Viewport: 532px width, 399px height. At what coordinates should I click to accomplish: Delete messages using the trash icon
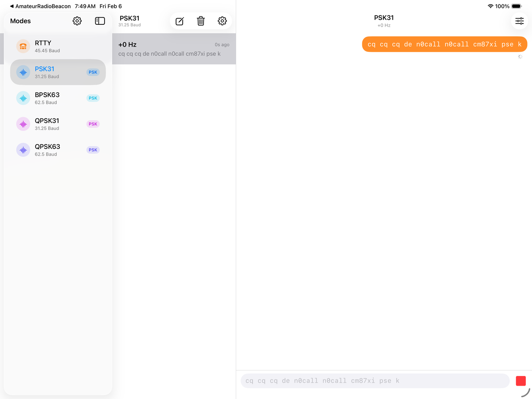(201, 21)
